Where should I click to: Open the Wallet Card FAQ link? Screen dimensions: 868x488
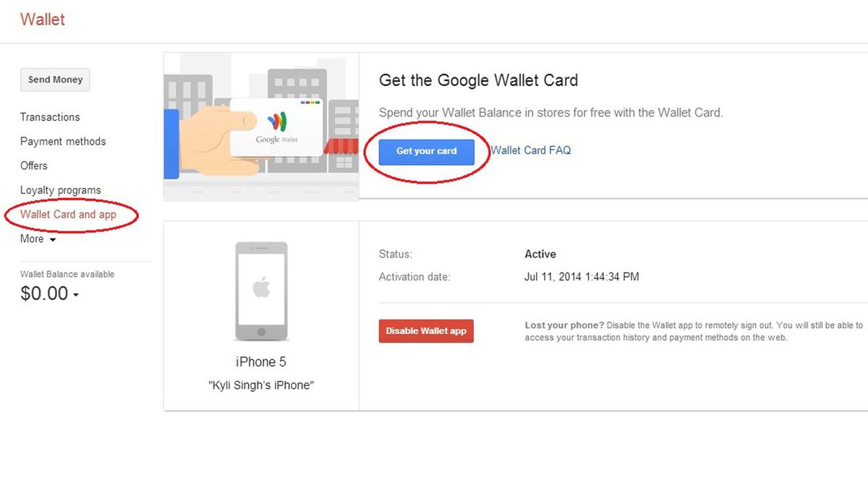click(x=531, y=150)
